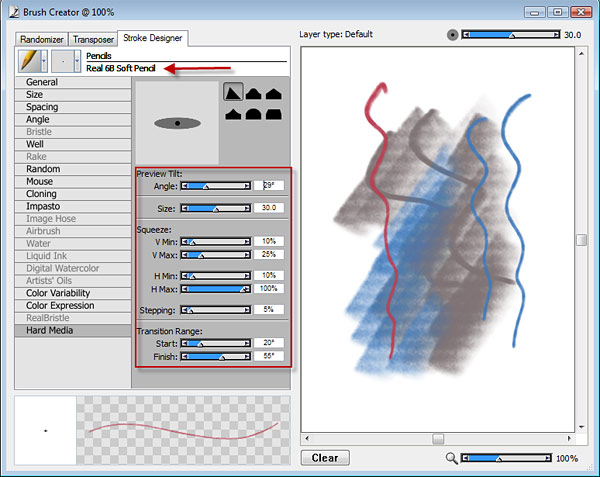Screen dimensions: 600x477
Task: Click the stroke preview strip
Action: 183,431
